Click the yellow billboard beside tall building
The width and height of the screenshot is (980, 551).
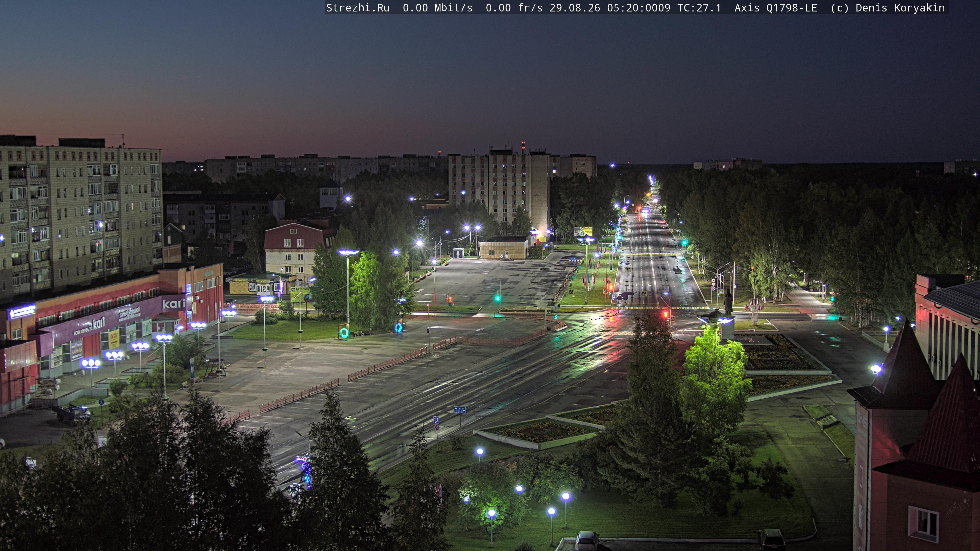583,231
